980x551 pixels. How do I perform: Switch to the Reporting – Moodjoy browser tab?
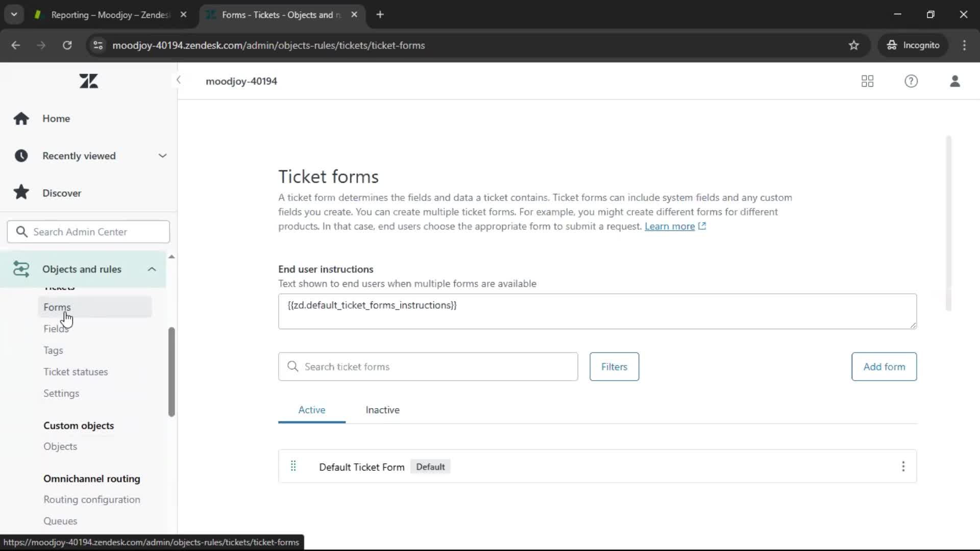tap(110, 15)
